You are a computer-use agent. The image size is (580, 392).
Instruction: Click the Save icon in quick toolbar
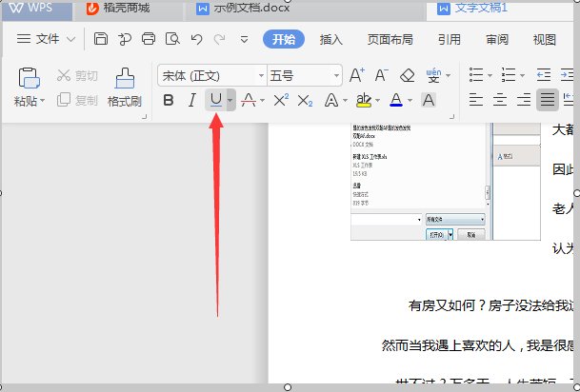pos(101,39)
